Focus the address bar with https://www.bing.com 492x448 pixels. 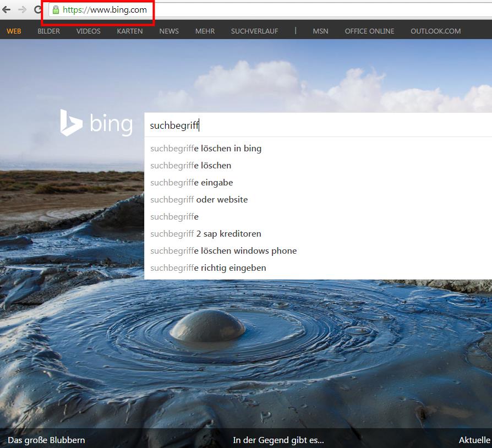270,10
